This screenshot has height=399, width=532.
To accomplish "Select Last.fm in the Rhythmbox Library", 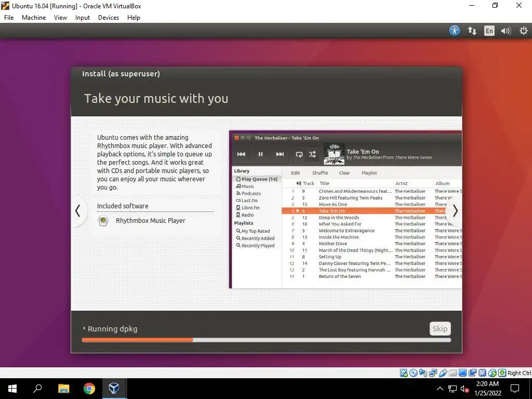I will [247, 201].
